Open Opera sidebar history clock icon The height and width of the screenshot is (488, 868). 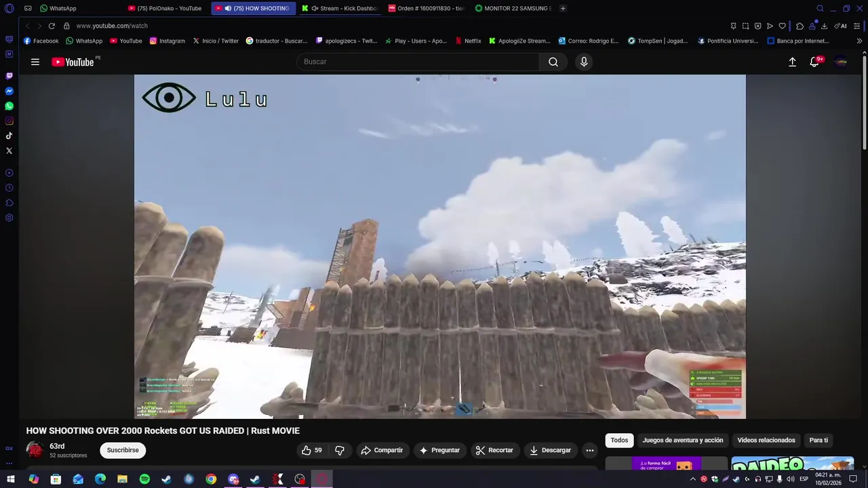[x=9, y=188]
